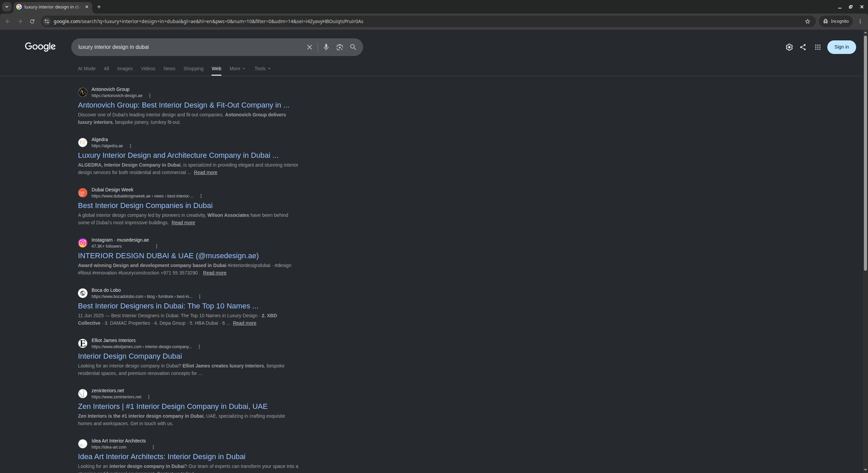Open options menu for Boca do Lobo result

(200, 297)
